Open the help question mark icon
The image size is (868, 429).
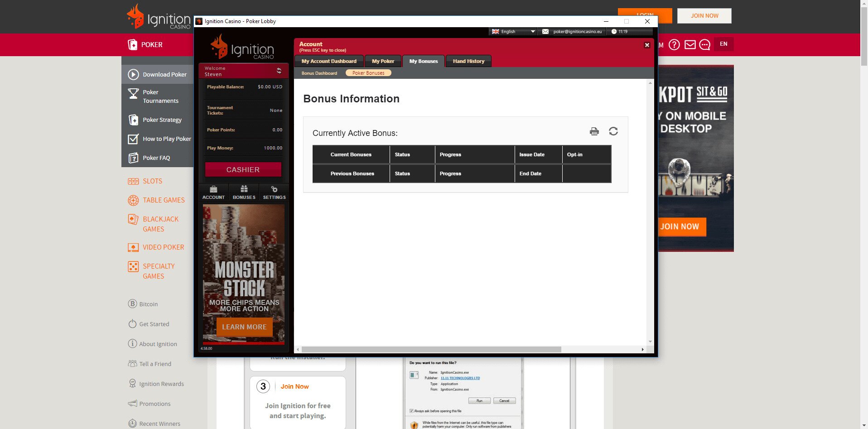[674, 44]
